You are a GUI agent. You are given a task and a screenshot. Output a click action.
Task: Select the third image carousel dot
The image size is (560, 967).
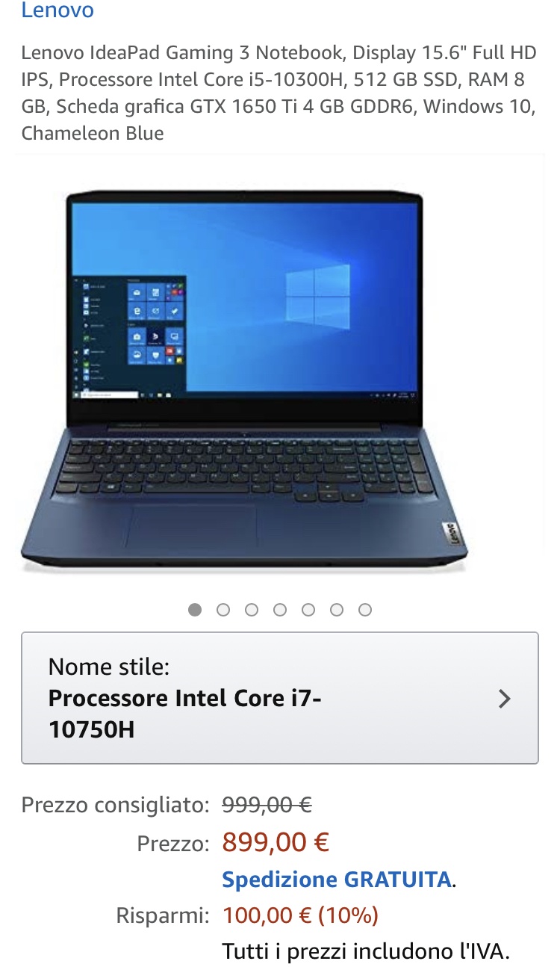pos(252,610)
